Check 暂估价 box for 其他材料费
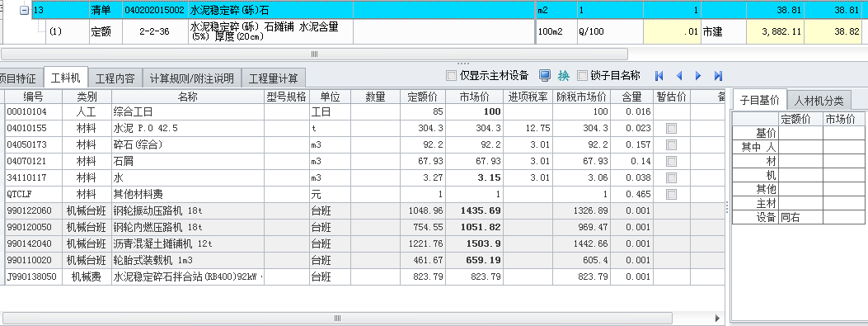 pyautogui.click(x=672, y=194)
